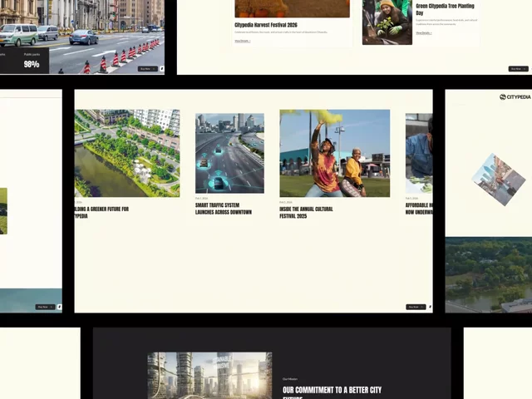Click Buy Now on the news articles page preview
This screenshot has height=399, width=532.
point(416,307)
